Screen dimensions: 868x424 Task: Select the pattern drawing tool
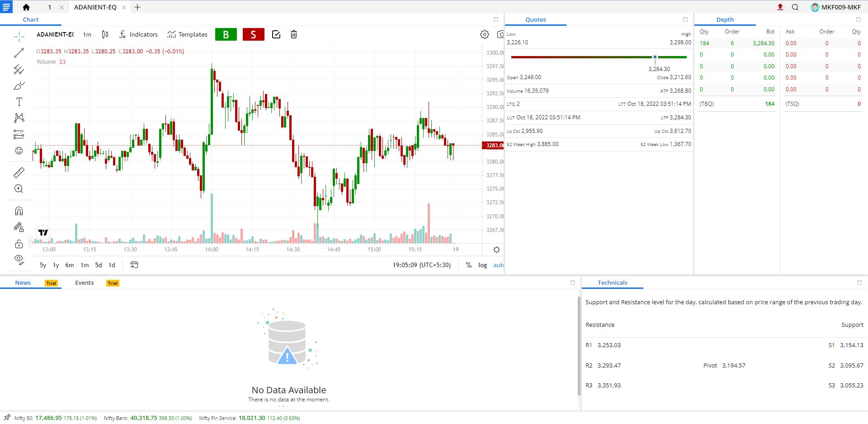[19, 118]
